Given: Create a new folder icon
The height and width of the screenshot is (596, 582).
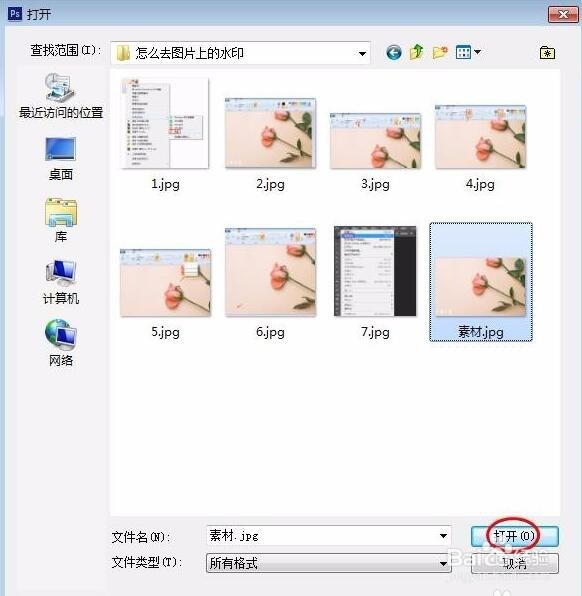Looking at the screenshot, I should pos(440,52).
